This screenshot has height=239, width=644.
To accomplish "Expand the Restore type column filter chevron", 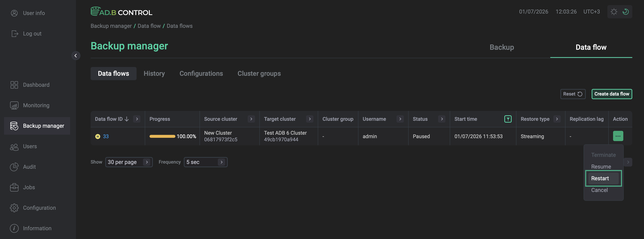I will (x=557, y=119).
